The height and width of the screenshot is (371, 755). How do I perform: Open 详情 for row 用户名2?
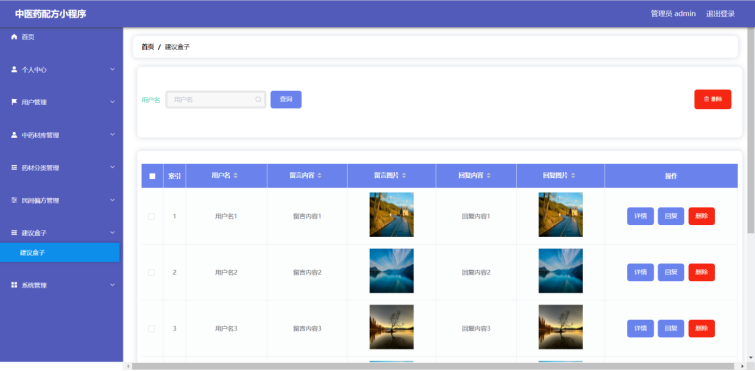pyautogui.click(x=640, y=272)
